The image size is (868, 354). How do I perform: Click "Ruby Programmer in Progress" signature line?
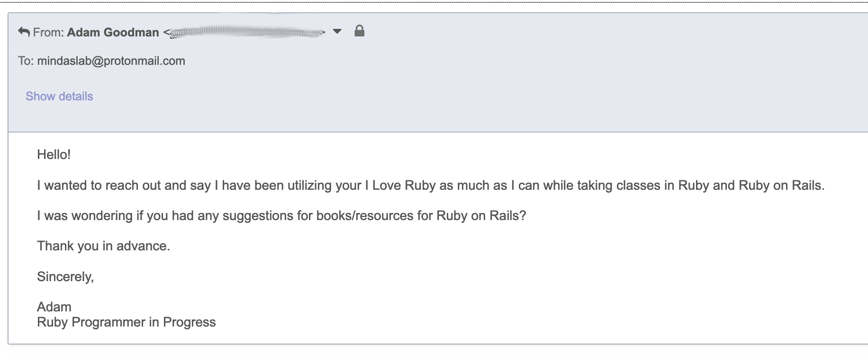coord(126,322)
